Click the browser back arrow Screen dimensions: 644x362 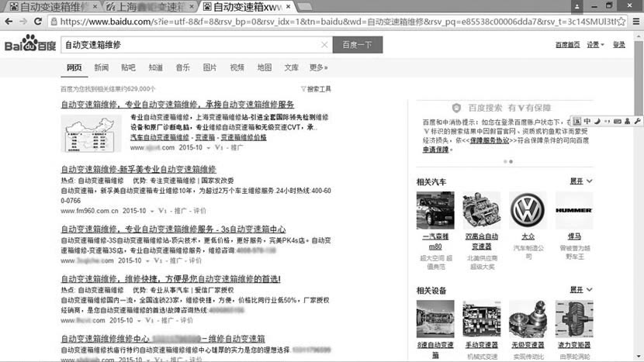pyautogui.click(x=8, y=22)
